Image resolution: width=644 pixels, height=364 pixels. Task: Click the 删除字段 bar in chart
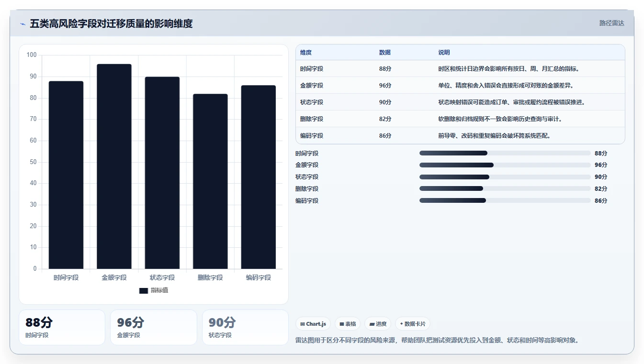click(210, 181)
